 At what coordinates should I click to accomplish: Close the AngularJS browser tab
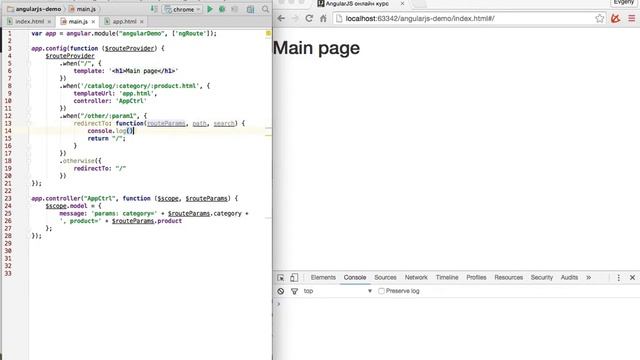(402, 3)
